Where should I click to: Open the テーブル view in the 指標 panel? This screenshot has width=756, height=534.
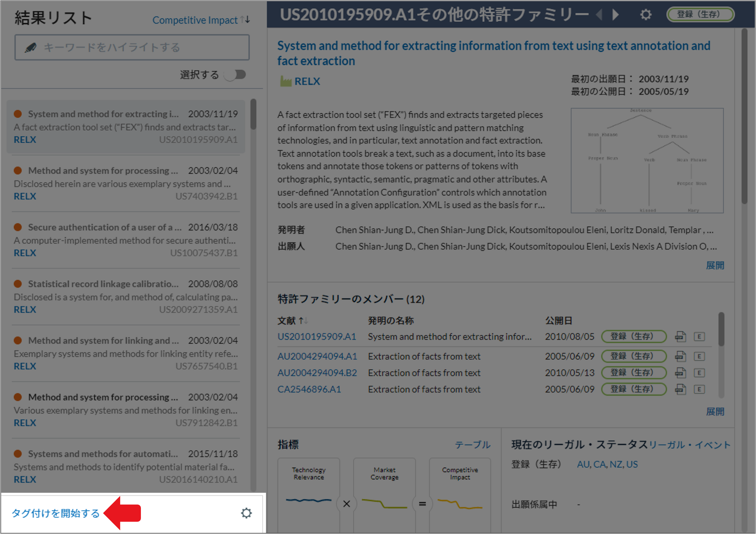click(473, 445)
